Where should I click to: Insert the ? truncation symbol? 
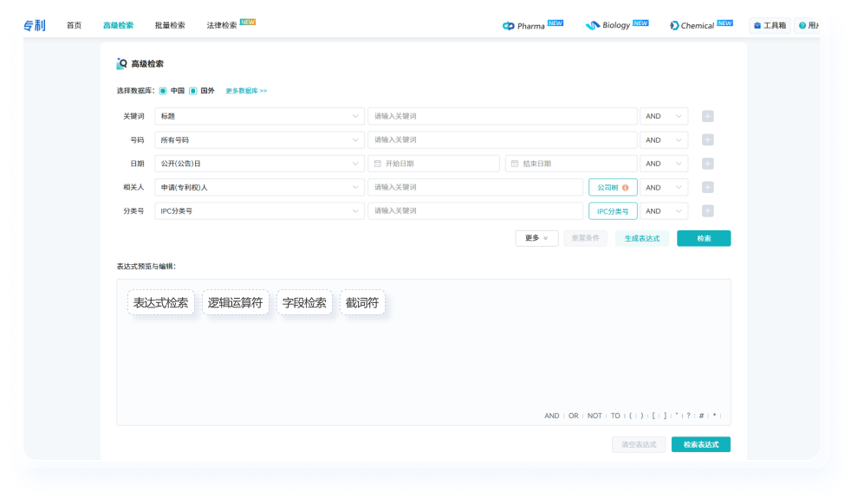(x=688, y=416)
